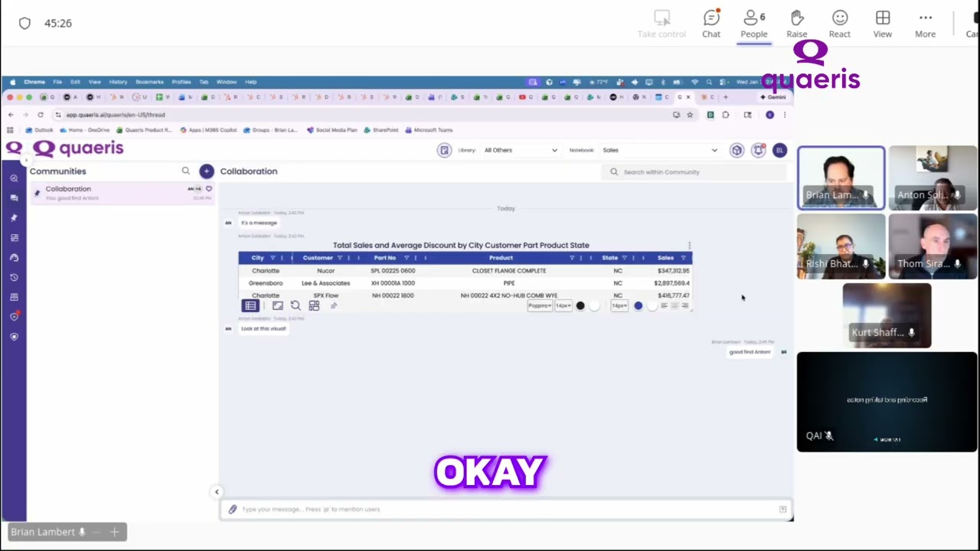
Task: Bookmark page with Chrome star icon
Action: (x=690, y=115)
